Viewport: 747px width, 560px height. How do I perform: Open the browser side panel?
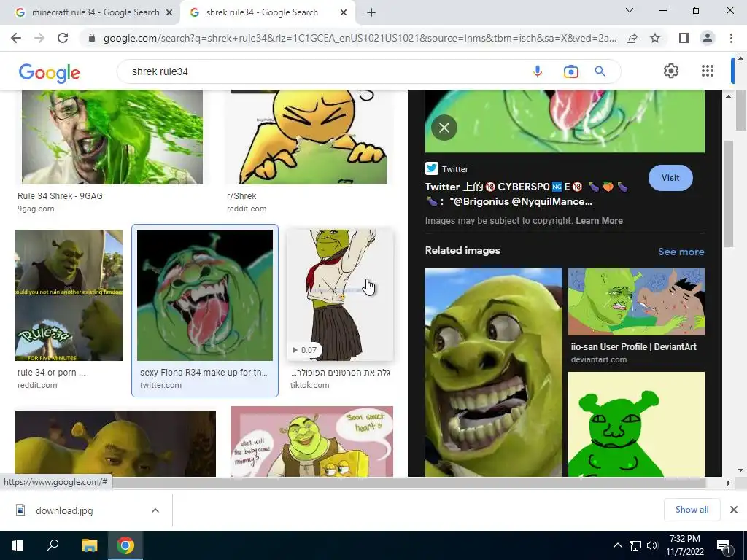(684, 38)
